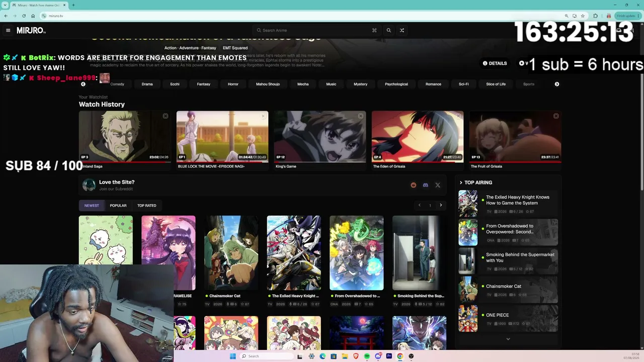Click the Finish update button
644x362 pixels.
tap(627, 16)
